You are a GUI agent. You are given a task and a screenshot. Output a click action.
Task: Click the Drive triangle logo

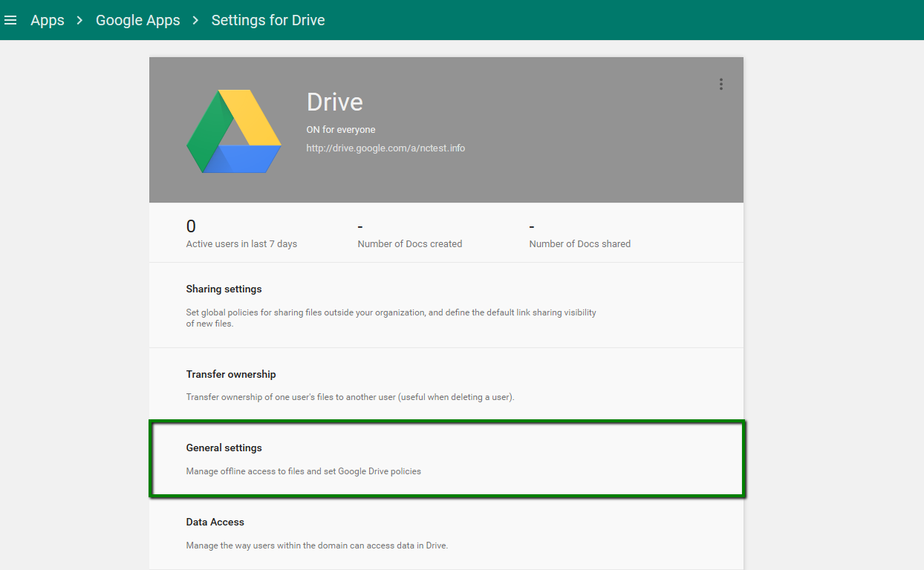[234, 131]
